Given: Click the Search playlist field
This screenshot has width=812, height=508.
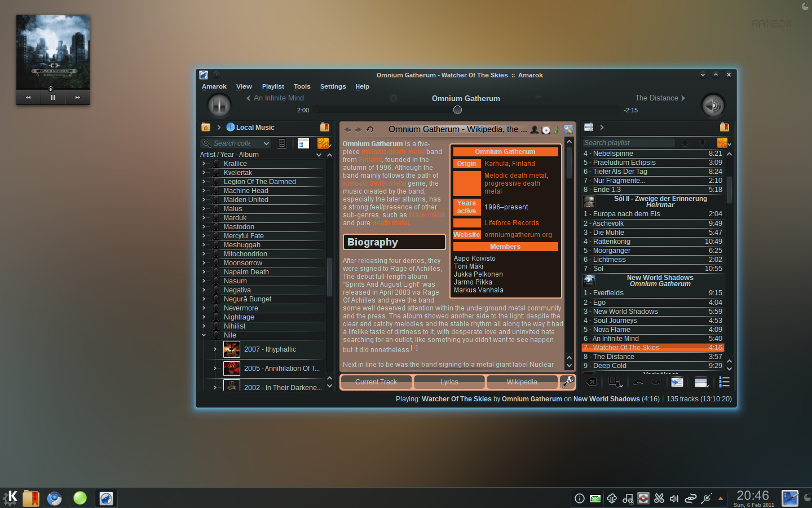Looking at the screenshot, I should [x=629, y=143].
